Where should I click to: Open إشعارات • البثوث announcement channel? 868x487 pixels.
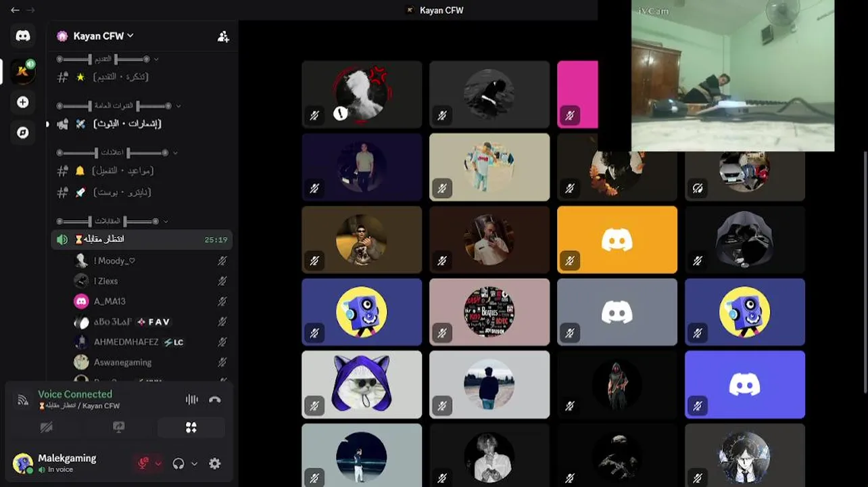tap(142, 124)
